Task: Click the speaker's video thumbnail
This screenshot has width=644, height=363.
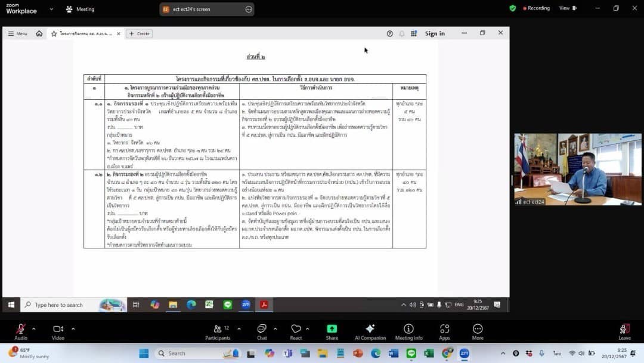Action: [x=578, y=170]
